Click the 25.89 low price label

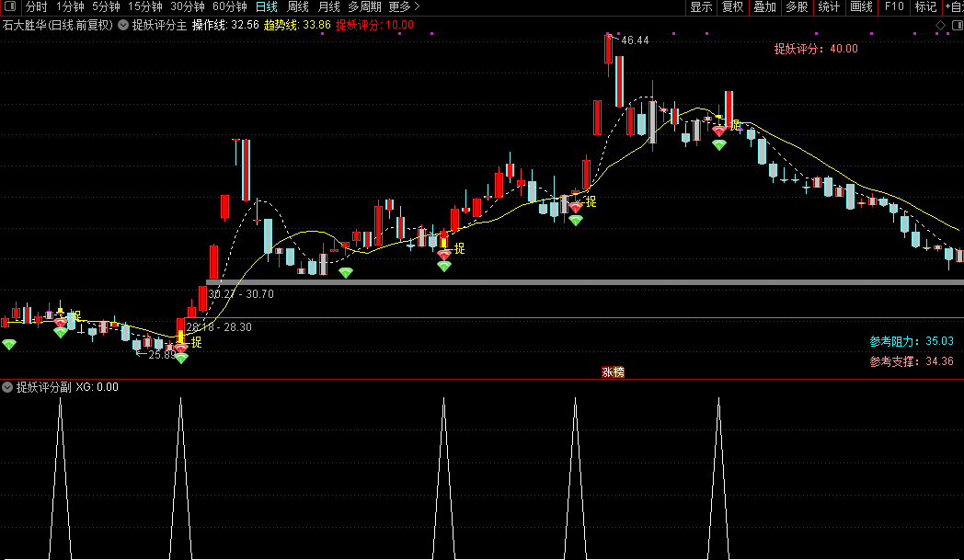[x=162, y=355]
